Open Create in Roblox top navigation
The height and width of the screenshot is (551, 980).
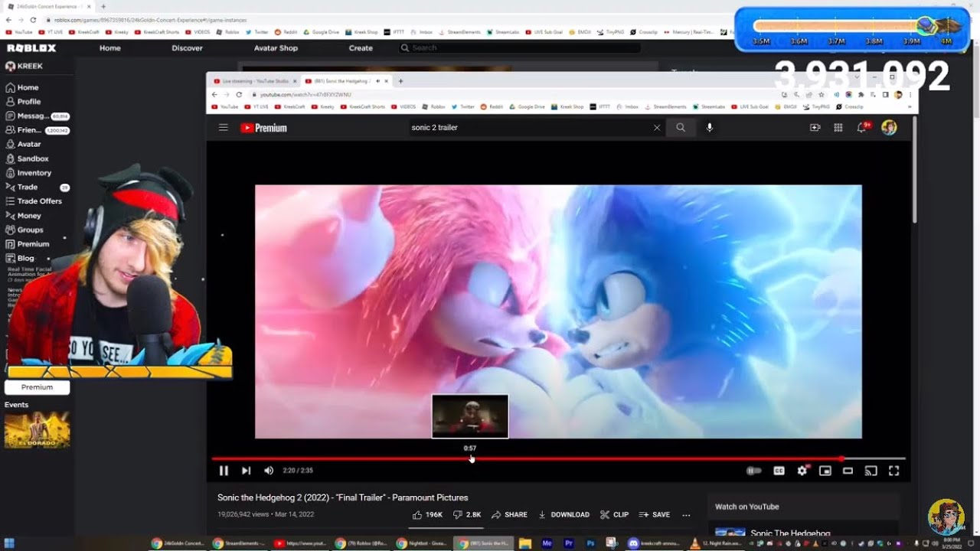coord(361,48)
